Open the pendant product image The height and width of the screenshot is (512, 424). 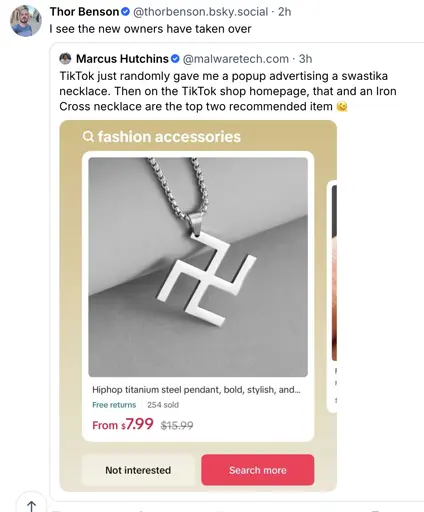[x=198, y=267]
